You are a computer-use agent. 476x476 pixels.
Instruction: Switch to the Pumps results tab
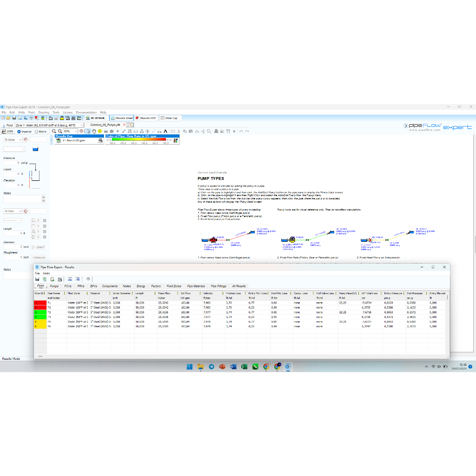point(54,286)
